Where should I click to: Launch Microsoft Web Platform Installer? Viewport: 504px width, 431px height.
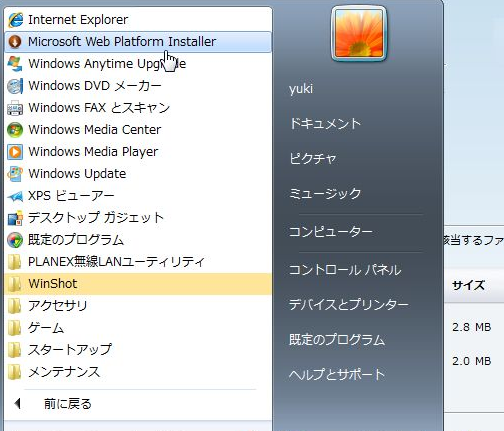(x=138, y=42)
